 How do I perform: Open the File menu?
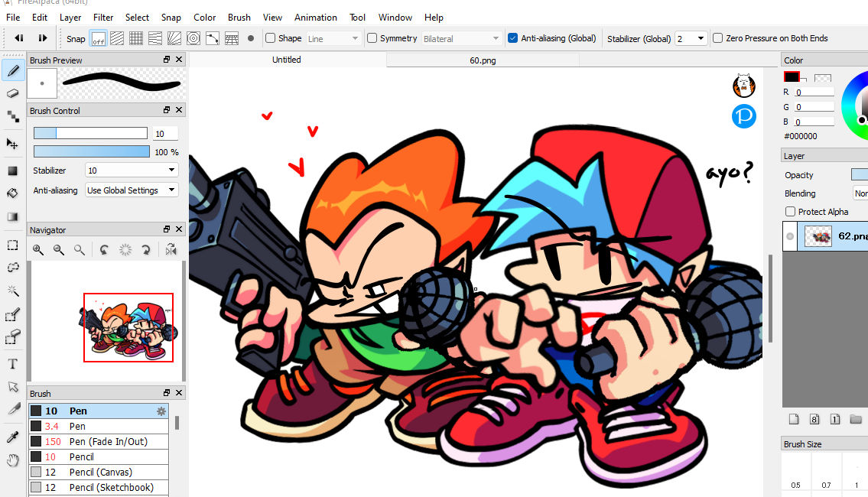[x=13, y=17]
